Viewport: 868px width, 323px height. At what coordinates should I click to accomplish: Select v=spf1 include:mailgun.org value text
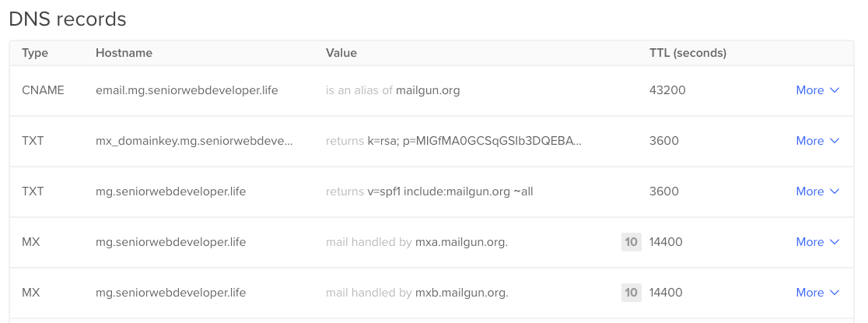click(x=450, y=191)
